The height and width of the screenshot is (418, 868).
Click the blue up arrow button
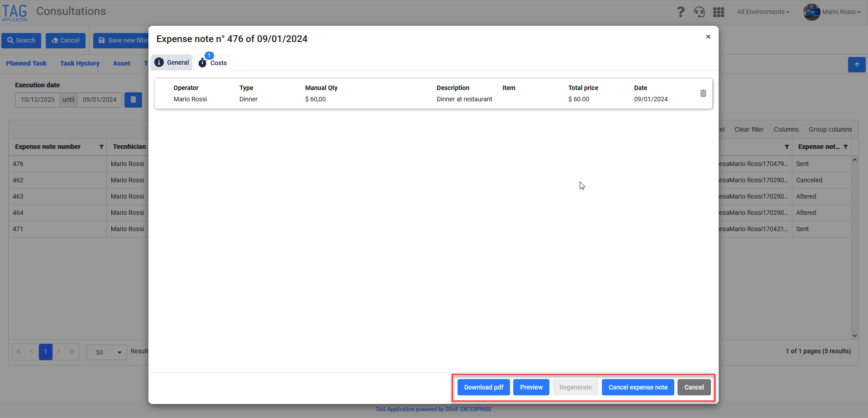point(856,65)
